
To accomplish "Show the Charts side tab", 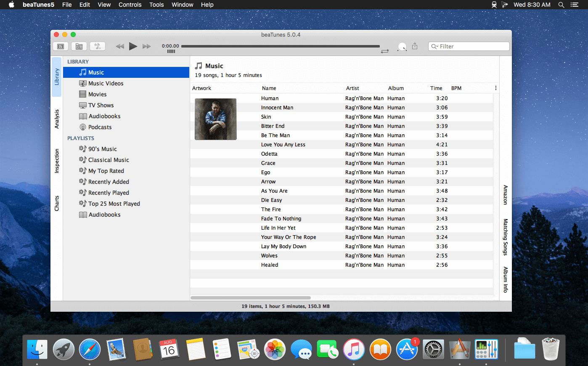I will point(57,203).
